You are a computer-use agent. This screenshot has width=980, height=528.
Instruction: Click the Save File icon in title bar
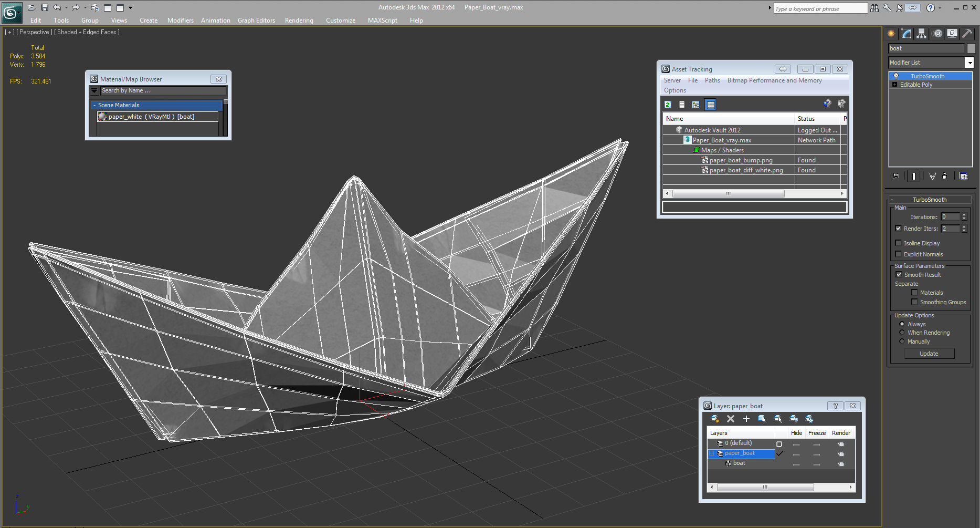pos(45,7)
